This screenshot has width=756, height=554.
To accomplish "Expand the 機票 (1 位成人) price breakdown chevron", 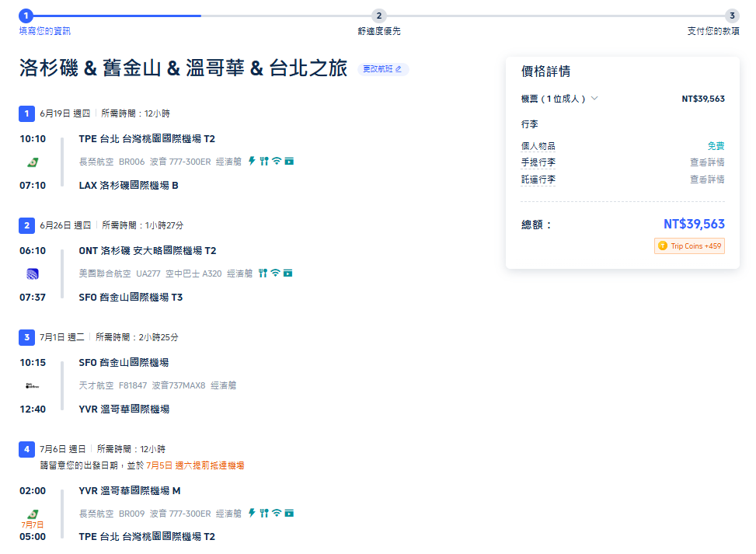I will point(594,99).
